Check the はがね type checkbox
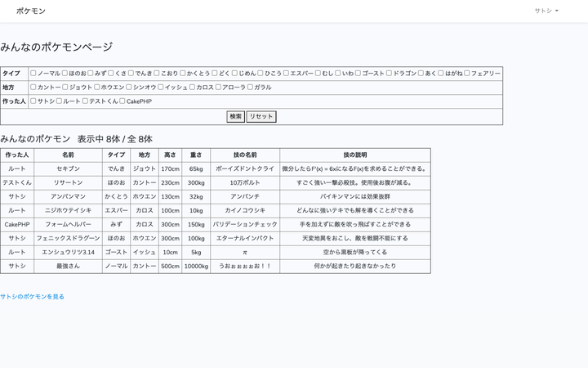 [x=441, y=74]
